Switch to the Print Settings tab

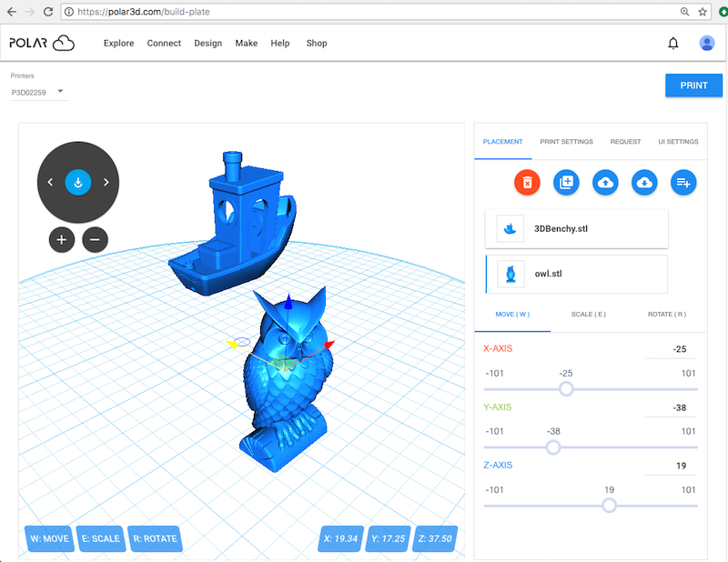pyautogui.click(x=566, y=142)
